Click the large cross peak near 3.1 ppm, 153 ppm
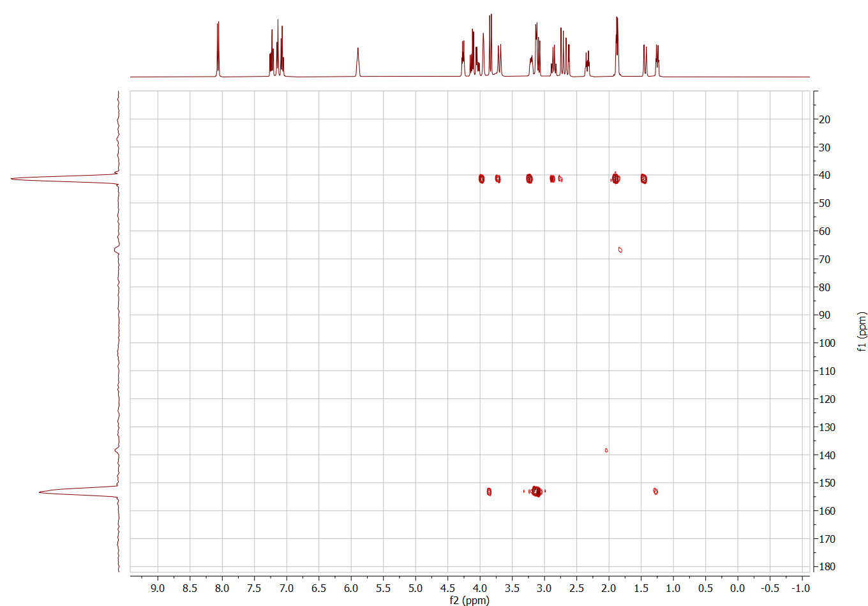The width and height of the screenshot is (868, 606). 537,491
